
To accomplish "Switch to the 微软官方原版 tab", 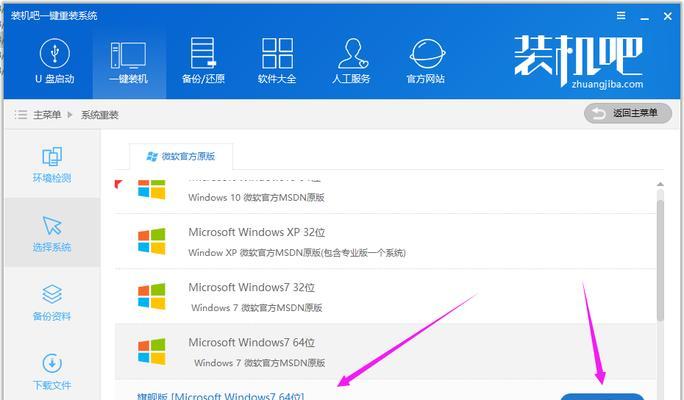I will click(181, 156).
